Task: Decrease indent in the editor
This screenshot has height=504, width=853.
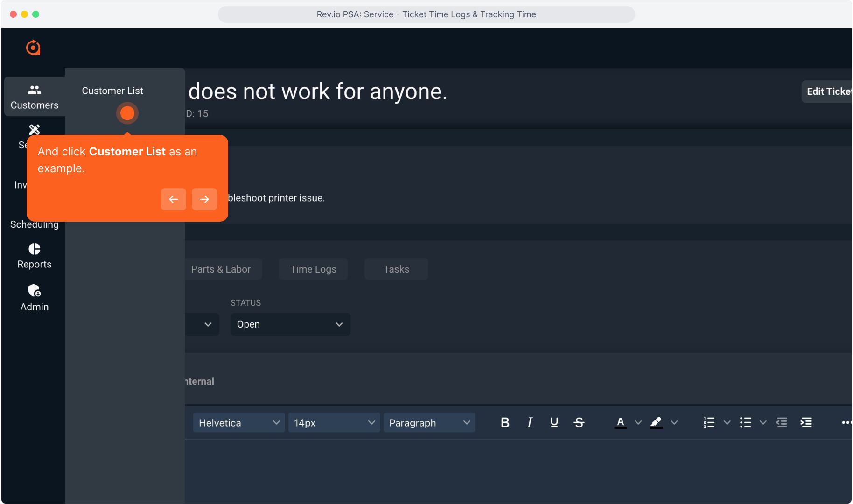Action: click(x=782, y=423)
